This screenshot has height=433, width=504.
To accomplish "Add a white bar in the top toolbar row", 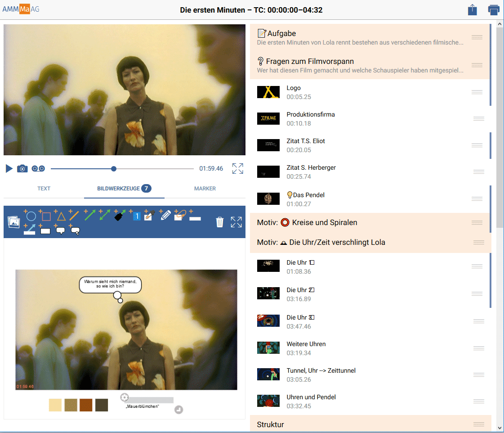I will click(195, 216).
